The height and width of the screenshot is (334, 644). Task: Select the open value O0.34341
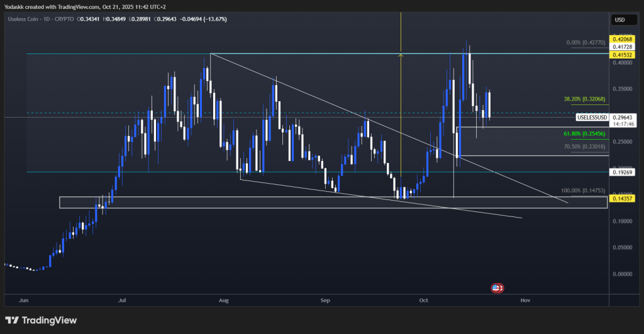click(x=88, y=19)
